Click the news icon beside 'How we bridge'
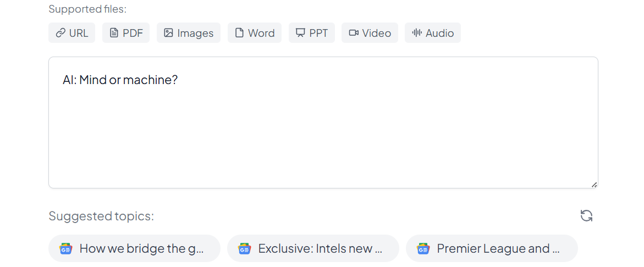Screen dimensions: 644x267 (x=66, y=249)
